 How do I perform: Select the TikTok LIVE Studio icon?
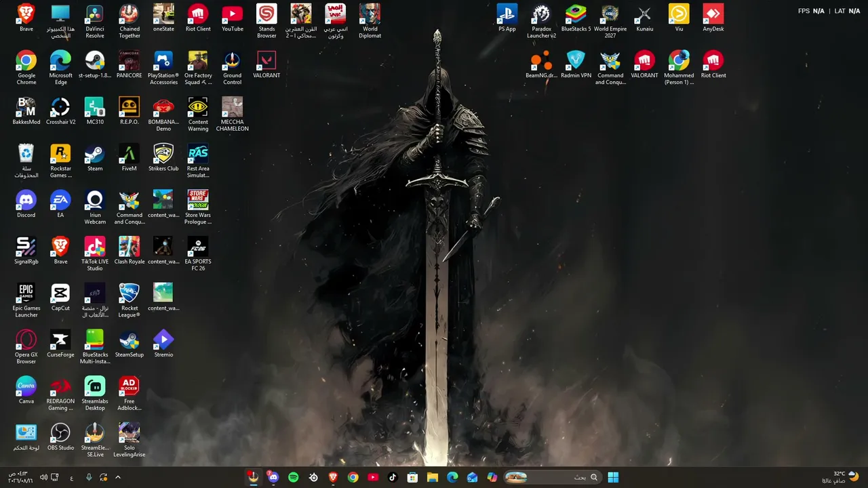pos(95,254)
